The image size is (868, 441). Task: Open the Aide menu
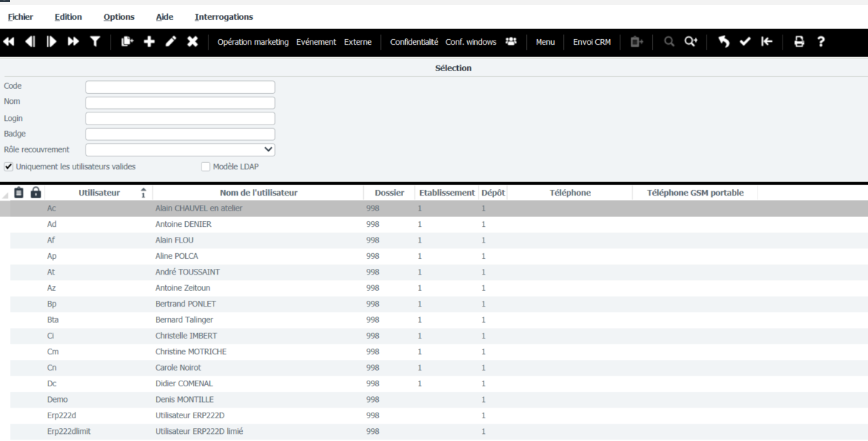coord(164,16)
